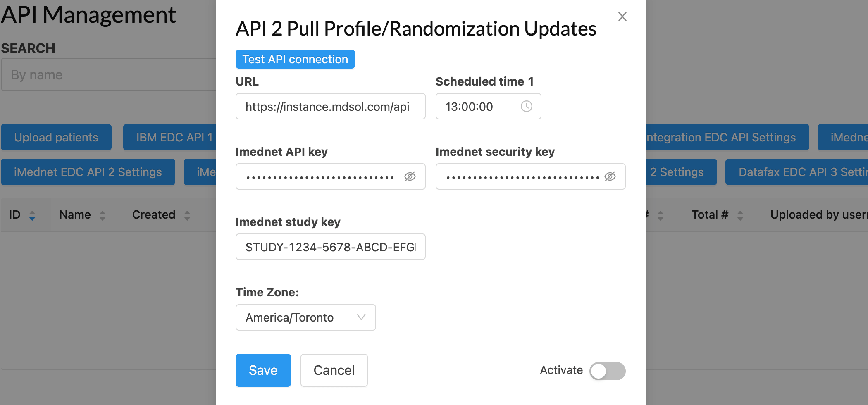Expand time zone list via chevron arrow
Screen dimensions: 868x405
coord(361,317)
